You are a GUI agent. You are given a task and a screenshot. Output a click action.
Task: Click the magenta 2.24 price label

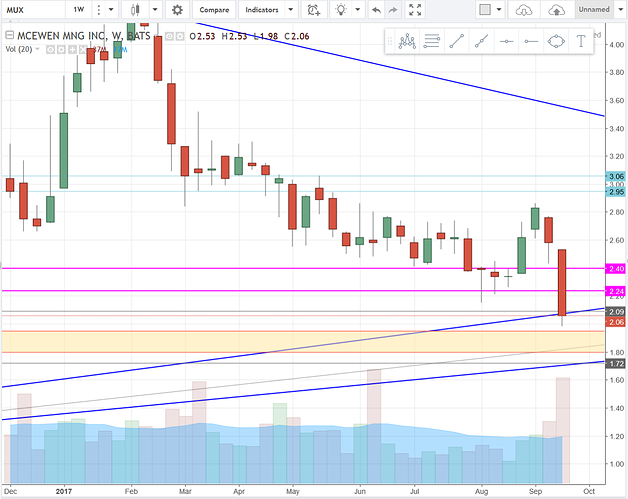616,291
